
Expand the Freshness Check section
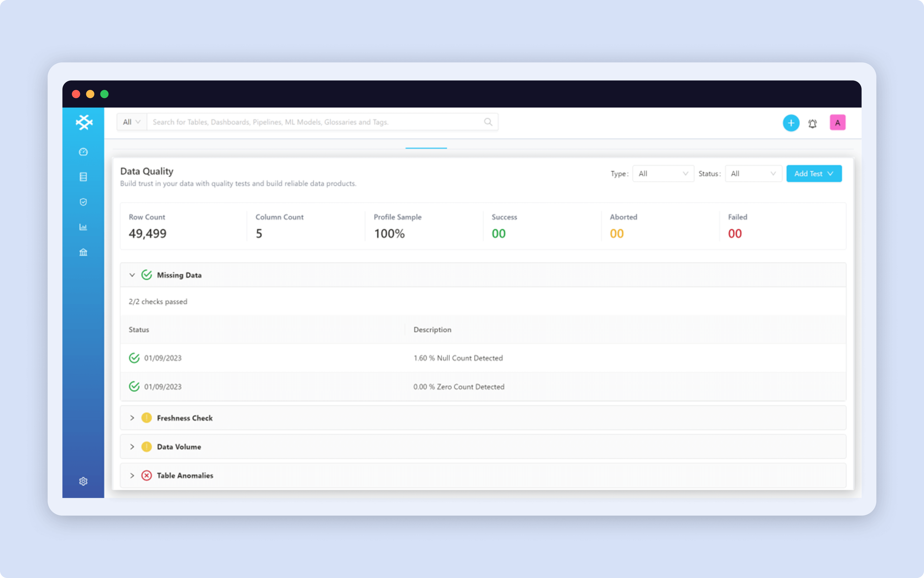coord(132,418)
